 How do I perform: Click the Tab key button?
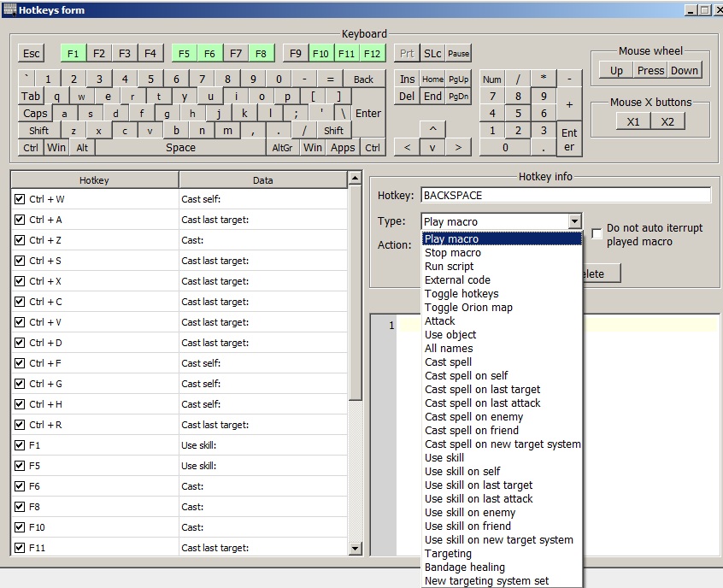point(31,97)
